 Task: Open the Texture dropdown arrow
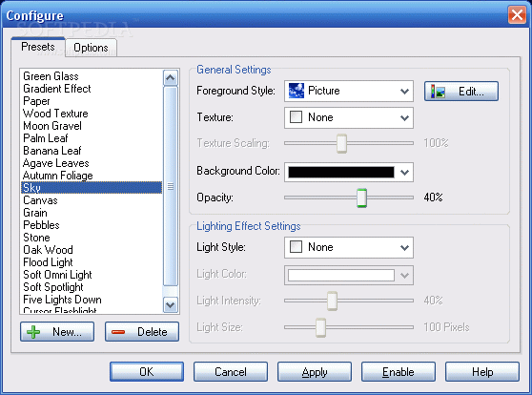(x=404, y=118)
